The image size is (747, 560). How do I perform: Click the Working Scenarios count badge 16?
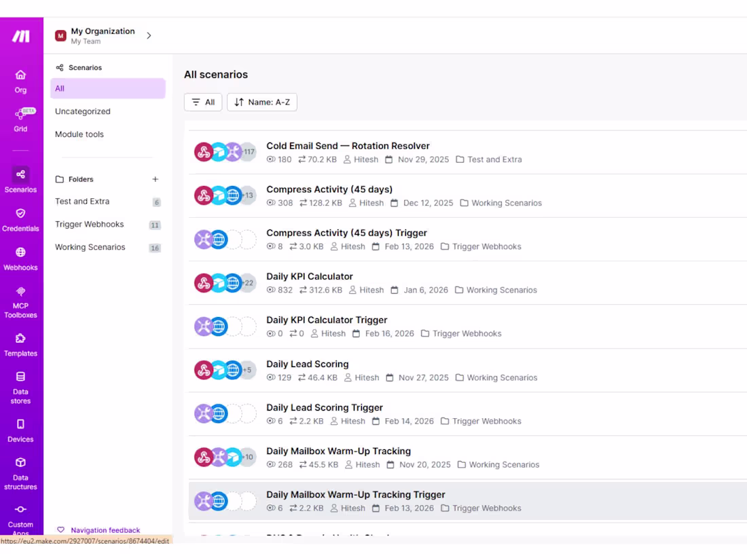point(155,248)
